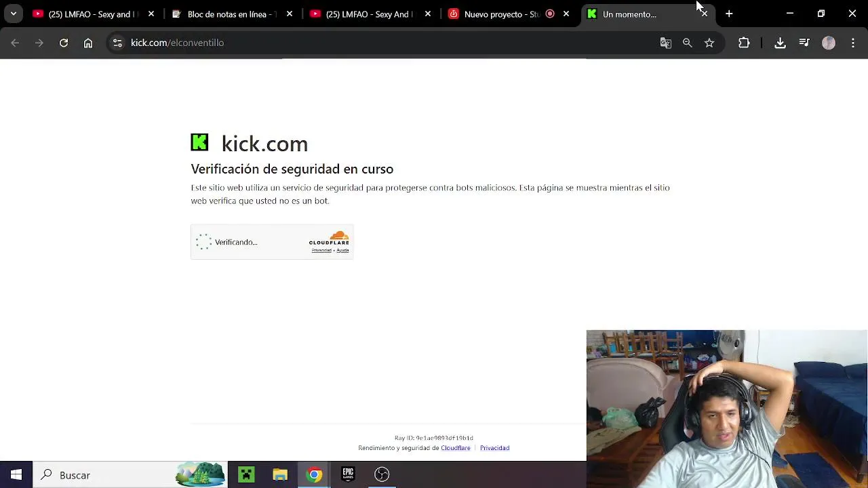Open Ayuda link in Cloudflare widget

pos(342,251)
